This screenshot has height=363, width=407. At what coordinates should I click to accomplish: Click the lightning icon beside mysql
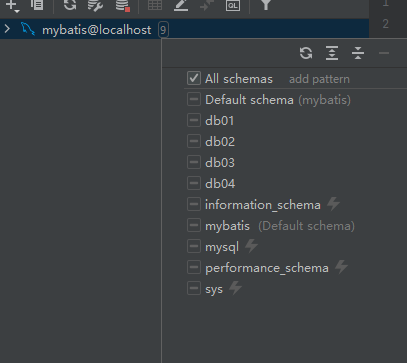(251, 246)
